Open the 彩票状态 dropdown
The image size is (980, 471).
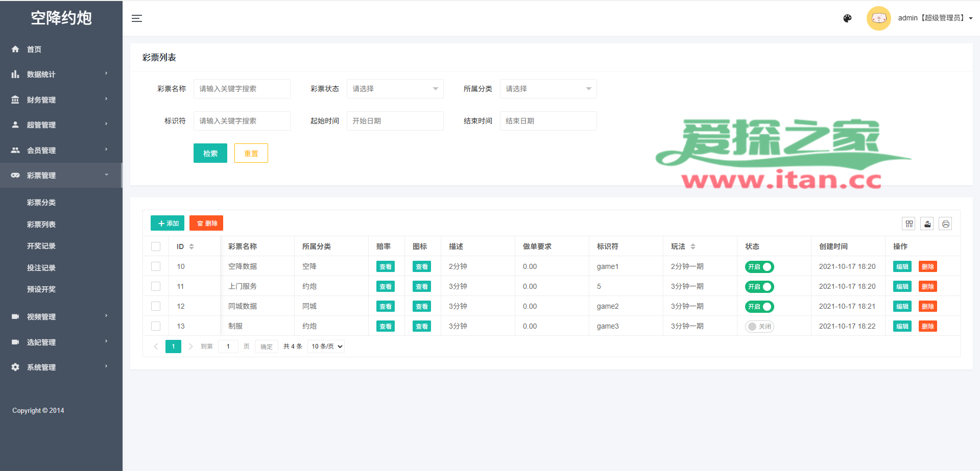tap(395, 89)
